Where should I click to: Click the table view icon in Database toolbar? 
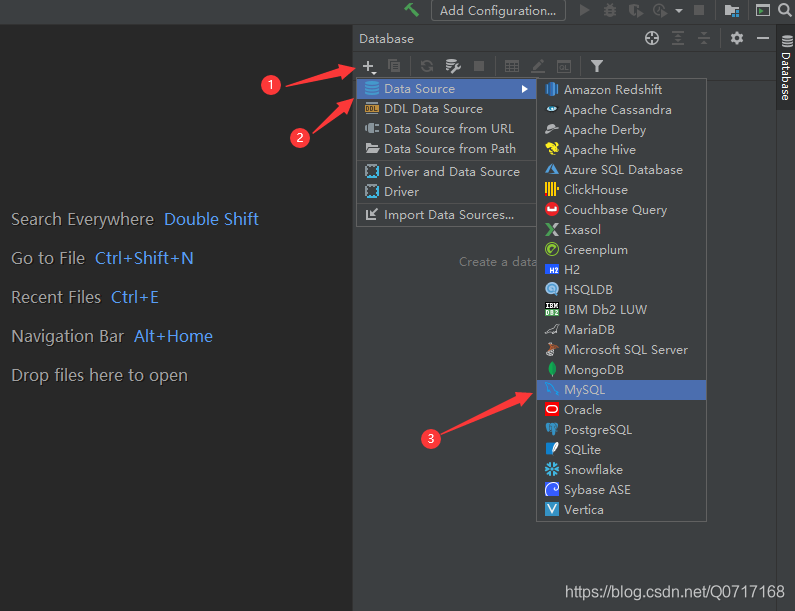(x=512, y=66)
